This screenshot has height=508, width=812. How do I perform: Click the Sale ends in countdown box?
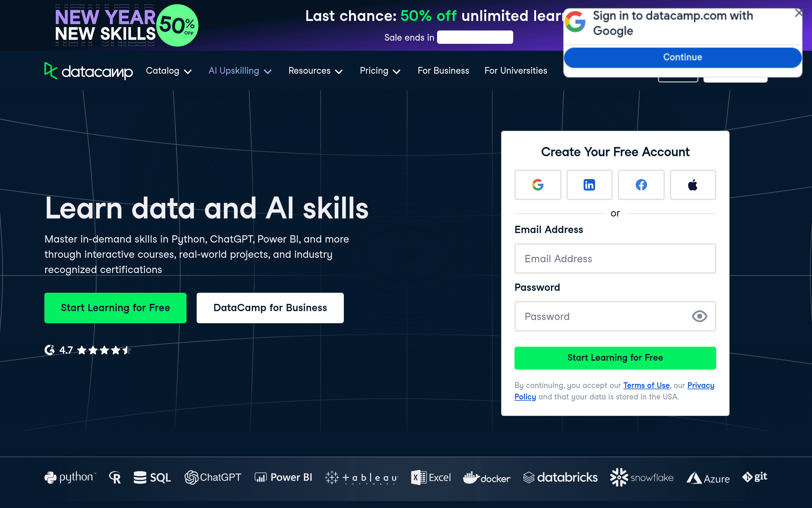tap(475, 37)
